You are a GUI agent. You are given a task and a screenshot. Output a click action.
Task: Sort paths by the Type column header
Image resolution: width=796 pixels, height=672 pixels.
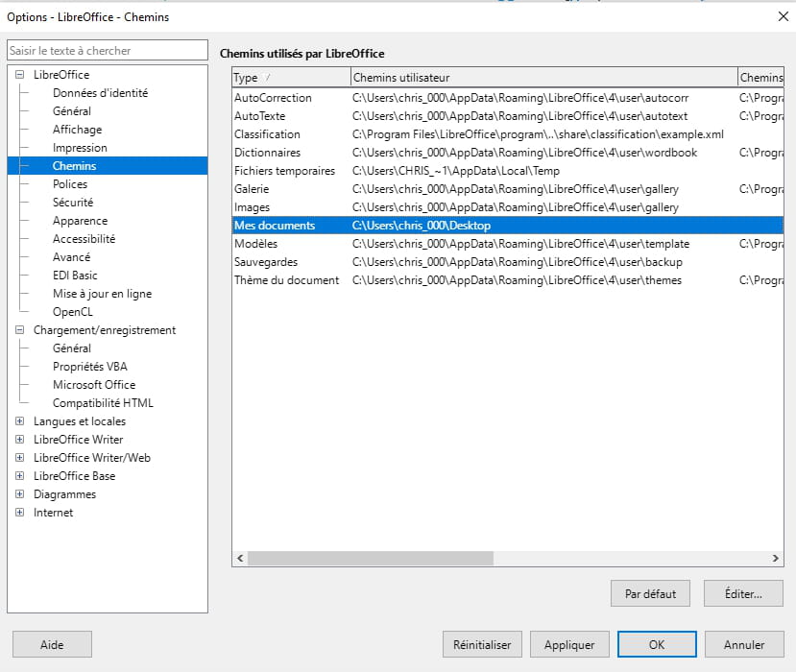tap(290, 77)
